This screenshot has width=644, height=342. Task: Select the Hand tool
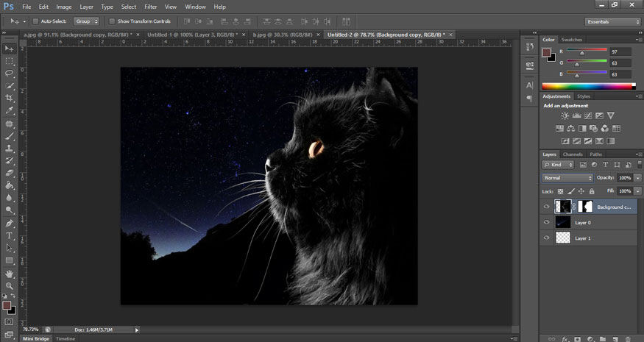pyautogui.click(x=9, y=274)
